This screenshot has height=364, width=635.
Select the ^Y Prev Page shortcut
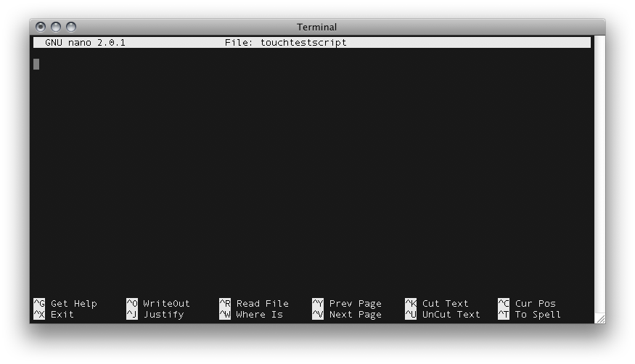pyautogui.click(x=347, y=303)
